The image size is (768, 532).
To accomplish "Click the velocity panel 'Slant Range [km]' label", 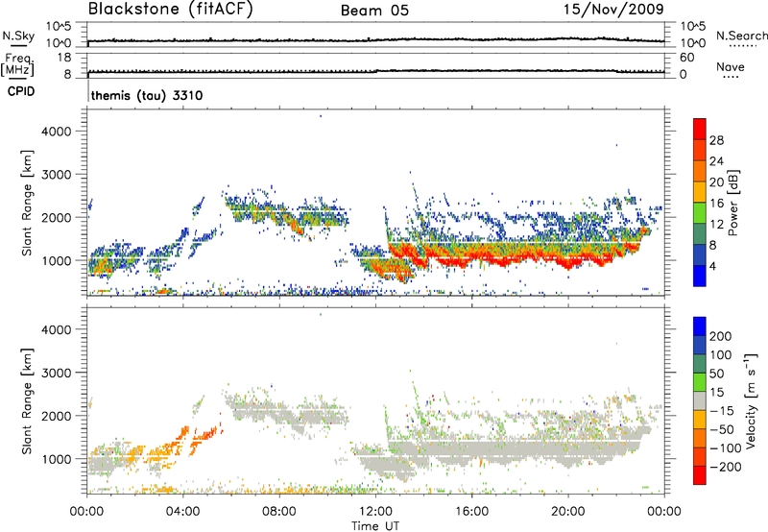I will pyautogui.click(x=27, y=401).
